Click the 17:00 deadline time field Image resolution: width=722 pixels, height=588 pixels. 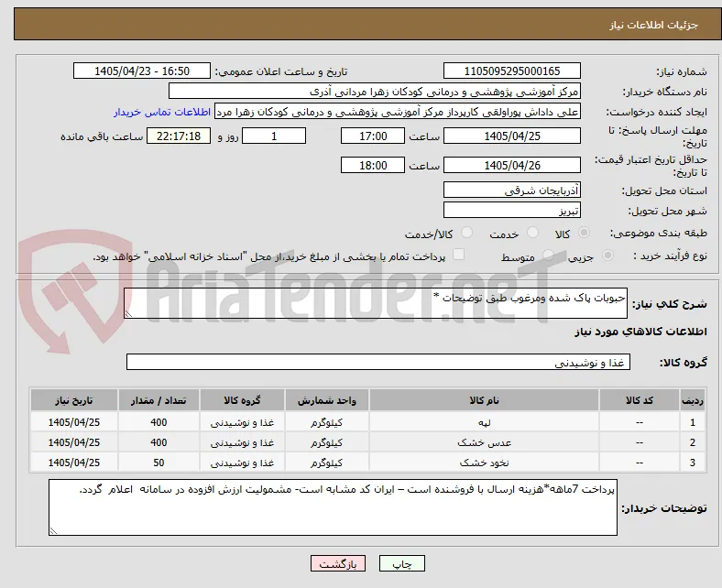point(373,136)
